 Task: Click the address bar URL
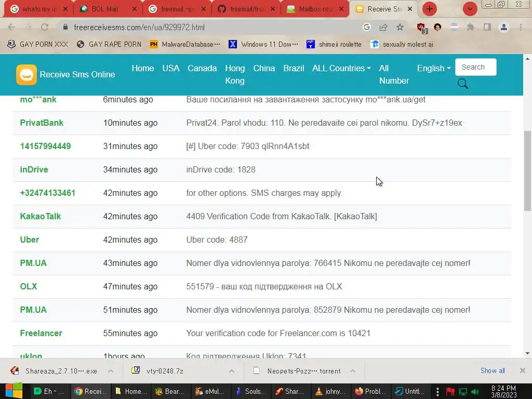tap(139, 27)
